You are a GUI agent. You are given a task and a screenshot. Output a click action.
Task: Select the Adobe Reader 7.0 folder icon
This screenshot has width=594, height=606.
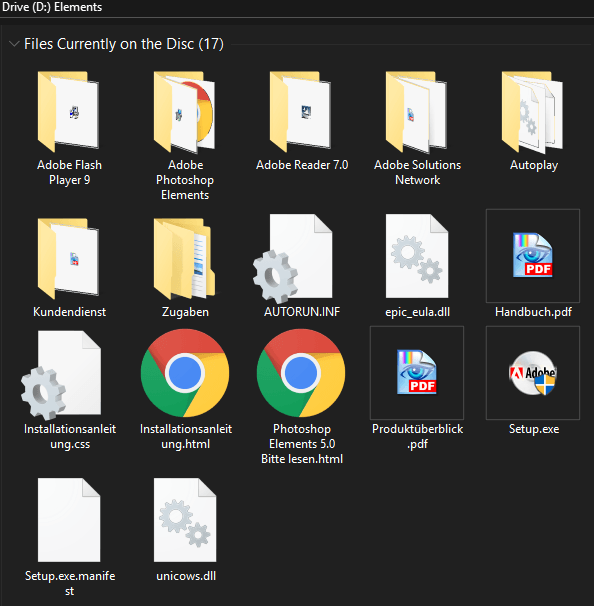(301, 111)
